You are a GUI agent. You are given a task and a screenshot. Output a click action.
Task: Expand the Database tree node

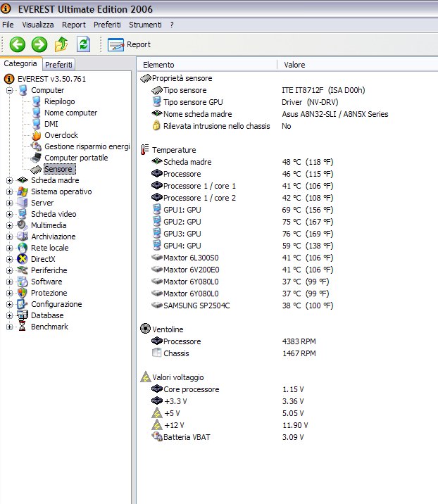point(9,315)
